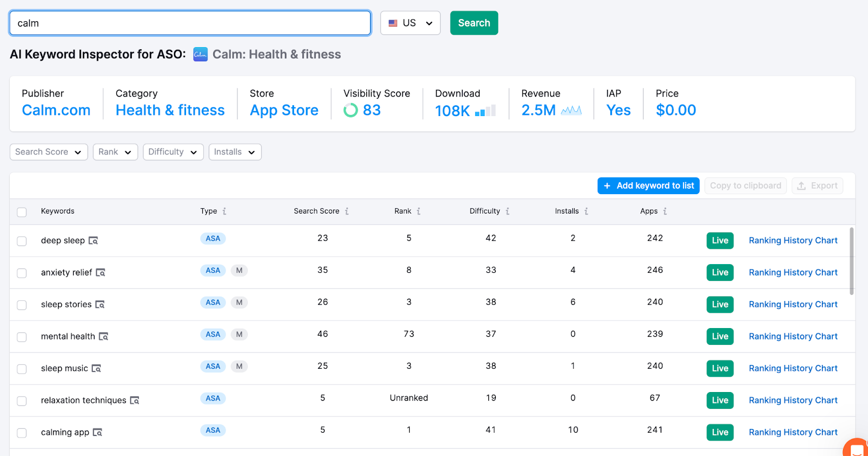Open Ranking History Chart for sleep music

tap(793, 369)
